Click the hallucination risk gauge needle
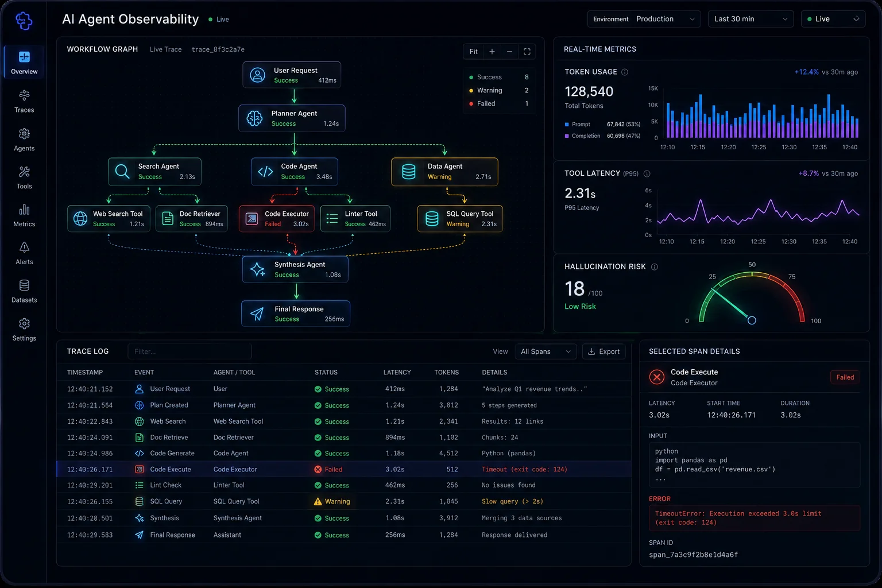 coord(731,305)
